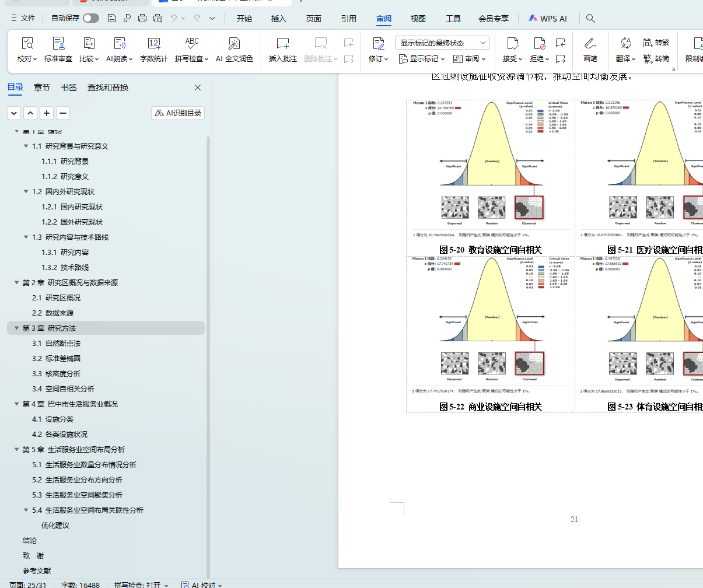
Task: Click the 标准审查 icon in ribbon
Action: pyautogui.click(x=58, y=44)
